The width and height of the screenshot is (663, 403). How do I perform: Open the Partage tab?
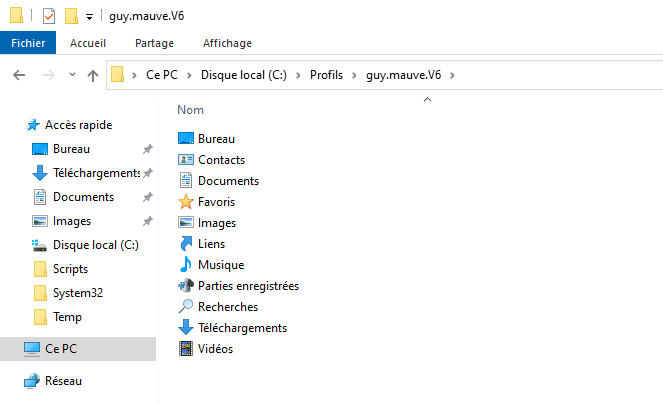[154, 43]
